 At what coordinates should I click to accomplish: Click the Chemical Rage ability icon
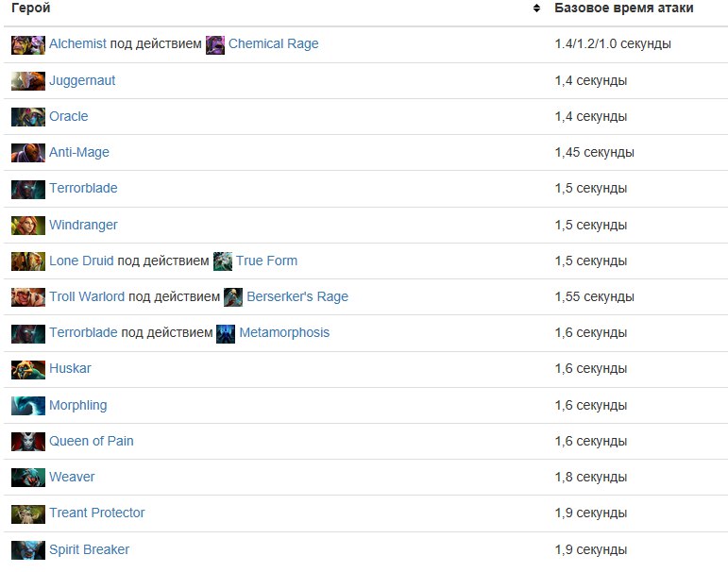click(x=215, y=44)
